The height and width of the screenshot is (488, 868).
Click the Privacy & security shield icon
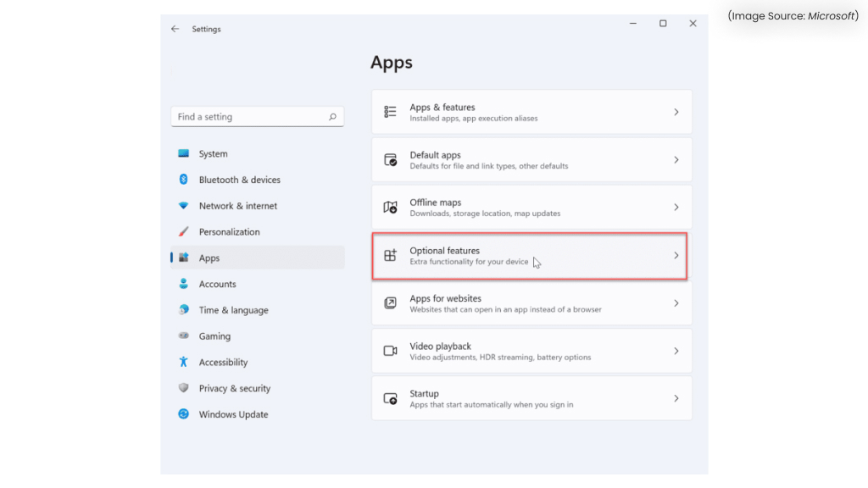(183, 388)
